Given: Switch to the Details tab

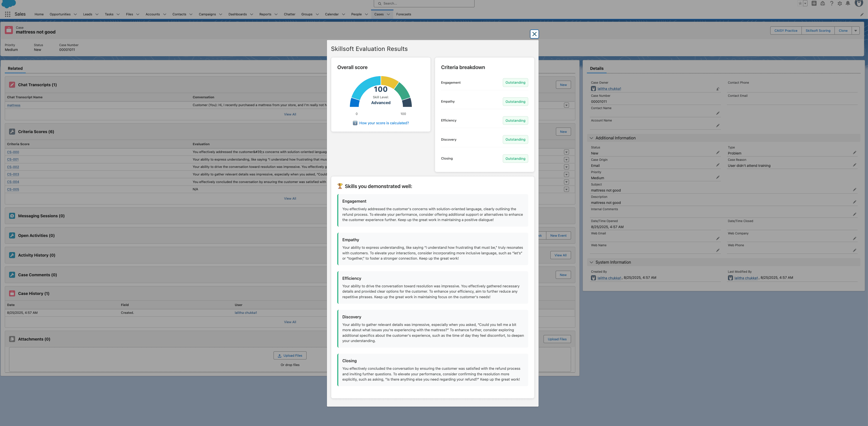Looking at the screenshot, I should pos(597,69).
